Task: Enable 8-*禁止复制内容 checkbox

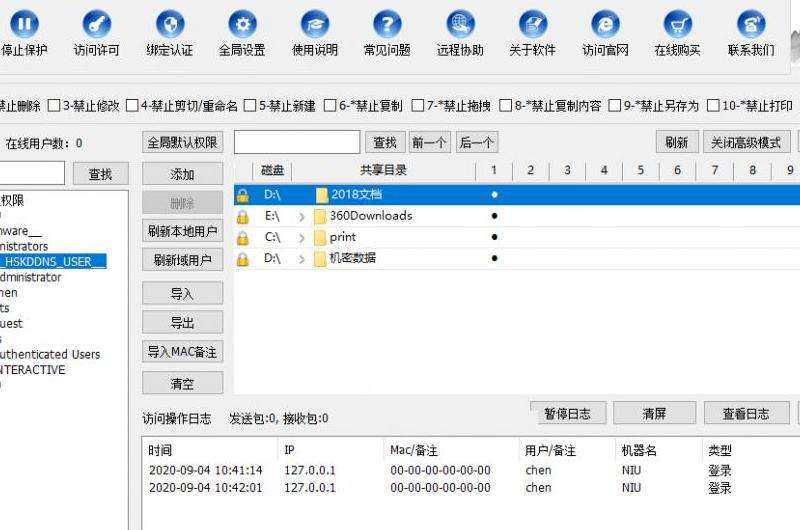Action: tap(506, 106)
